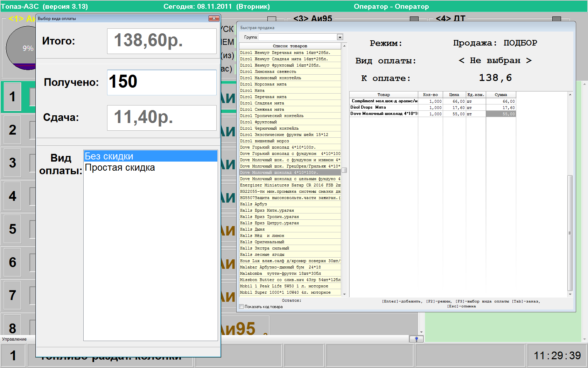Screen dimensions: 588x368
Task: Select Dirol Морозная мята product
Action: tap(290, 84)
